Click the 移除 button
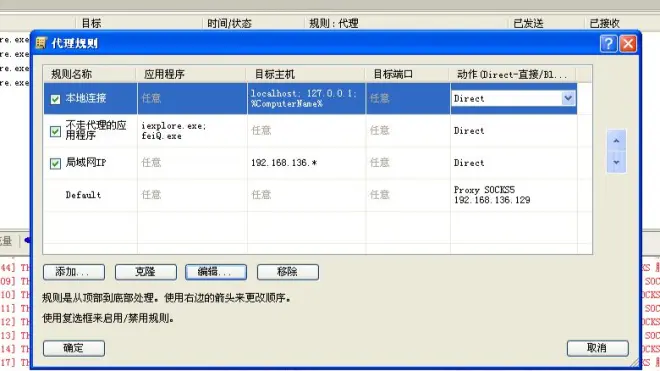The width and height of the screenshot is (660, 371). (x=288, y=272)
